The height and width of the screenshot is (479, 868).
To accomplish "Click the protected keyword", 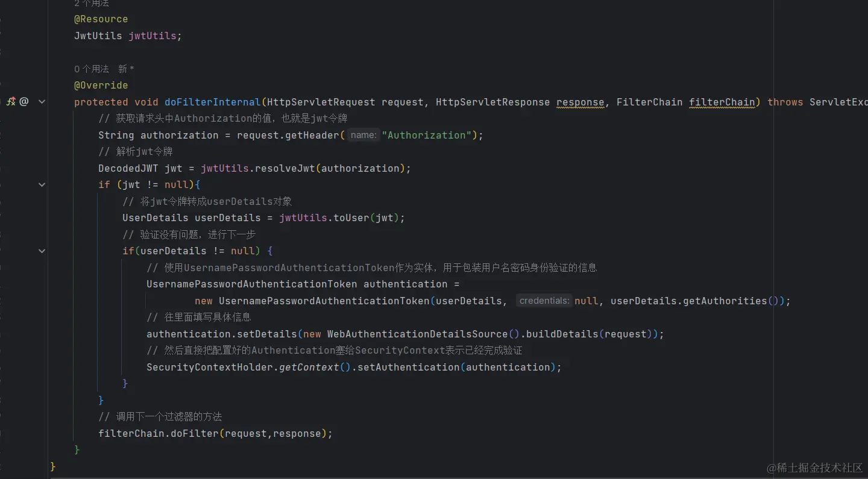I will pos(101,102).
